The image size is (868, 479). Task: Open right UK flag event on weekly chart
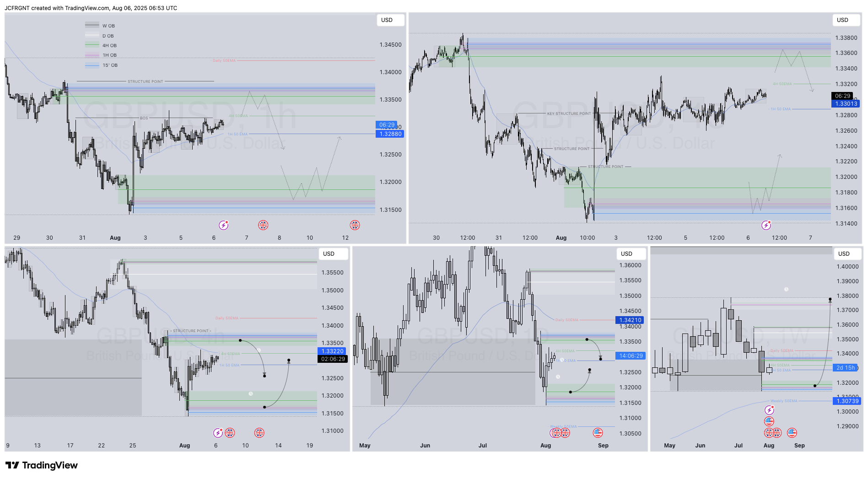(777, 433)
